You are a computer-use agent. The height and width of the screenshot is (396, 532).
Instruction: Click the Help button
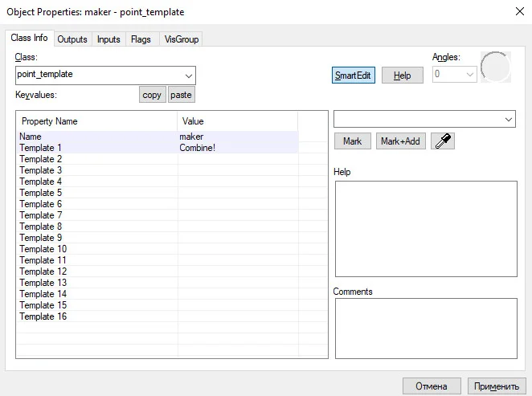pos(403,76)
